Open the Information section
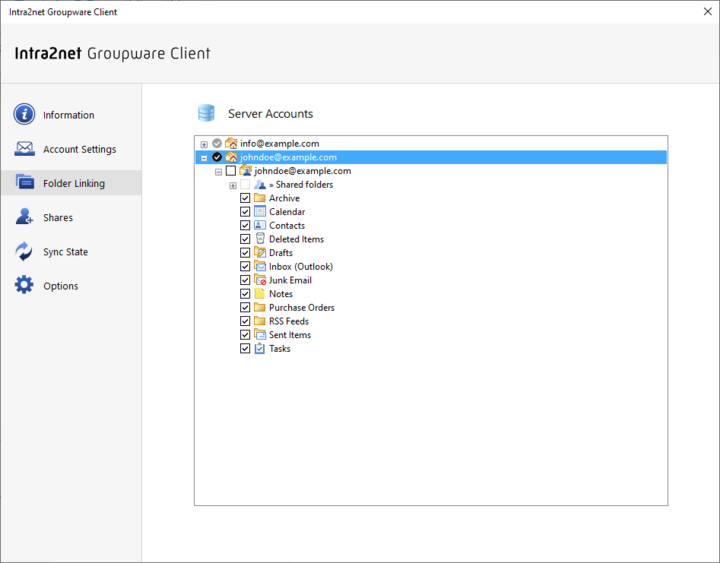The width and height of the screenshot is (720, 563). click(x=71, y=115)
